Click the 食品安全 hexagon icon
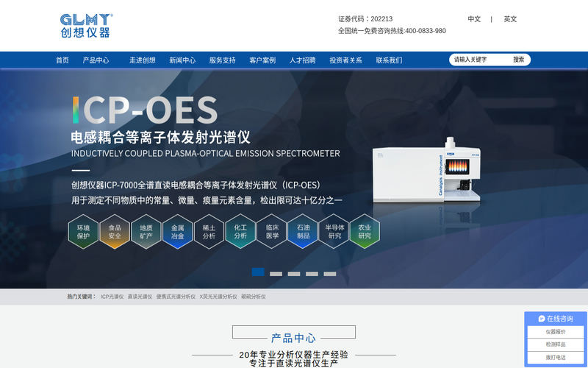 [115, 232]
